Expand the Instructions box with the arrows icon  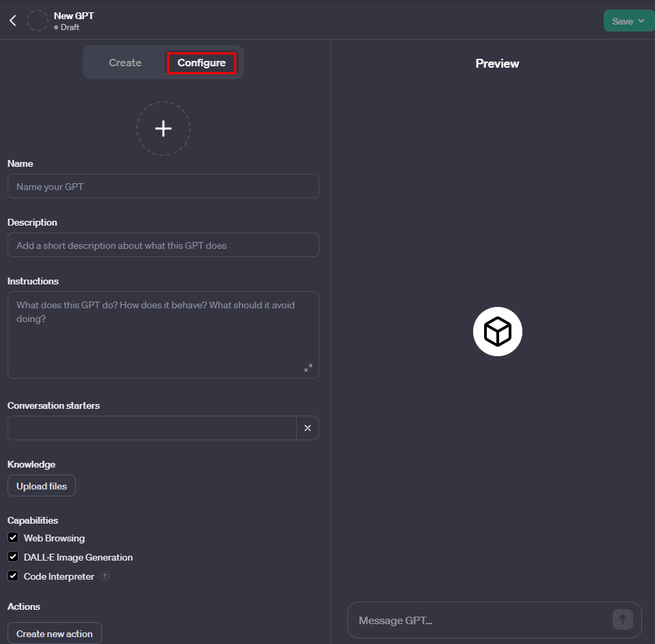308,368
